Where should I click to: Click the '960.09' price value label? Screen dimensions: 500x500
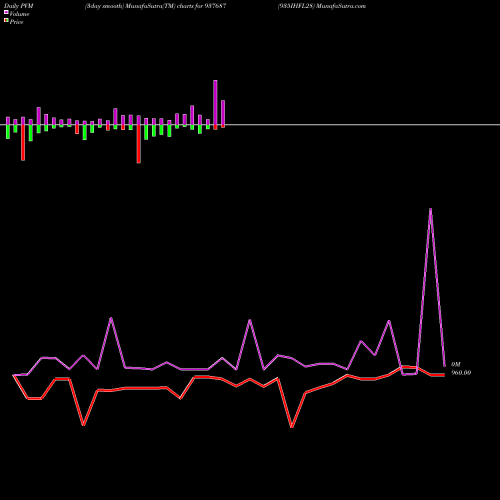click(461, 373)
